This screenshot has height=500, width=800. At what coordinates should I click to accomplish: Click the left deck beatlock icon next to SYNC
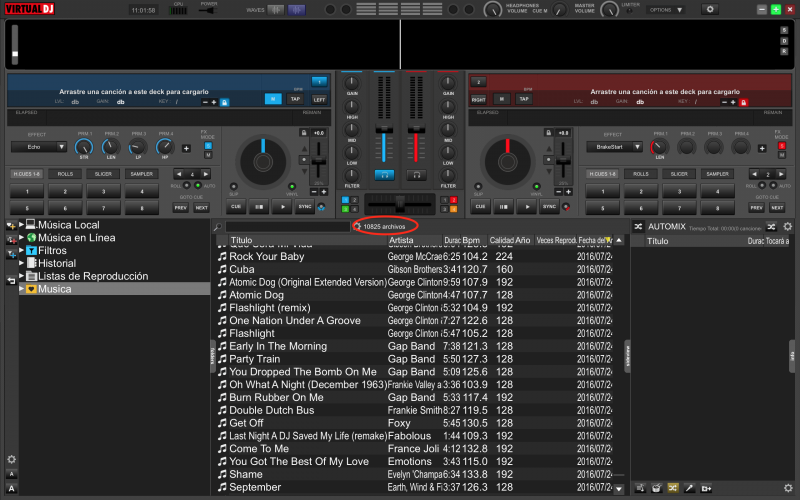tap(321, 207)
